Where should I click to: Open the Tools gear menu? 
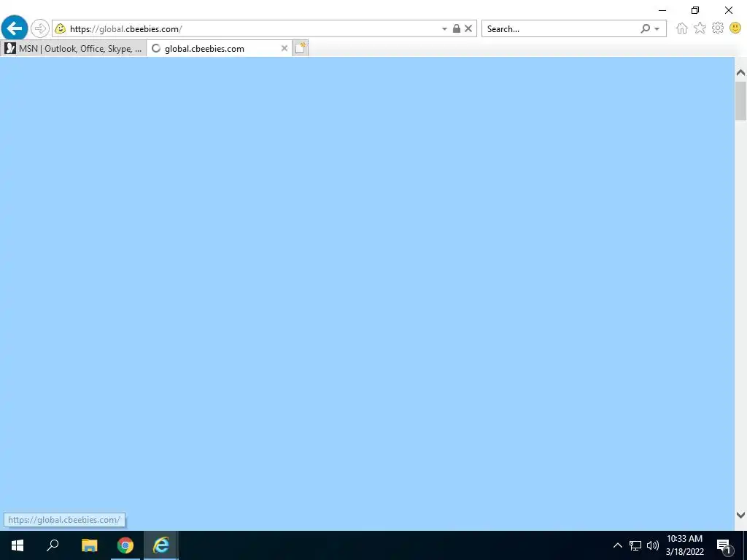718,28
